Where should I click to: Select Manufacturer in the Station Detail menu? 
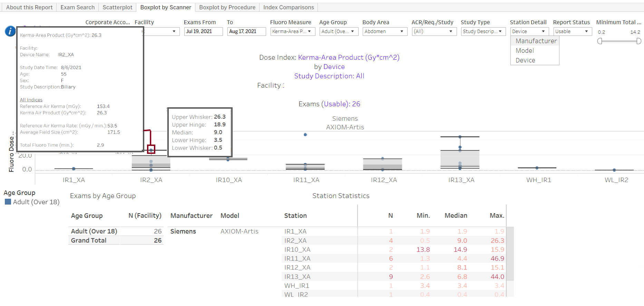tap(535, 41)
